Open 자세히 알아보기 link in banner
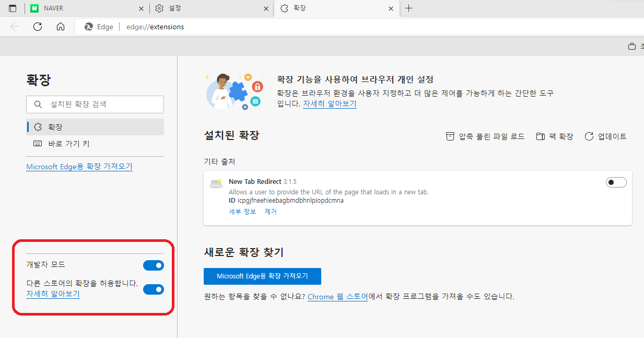This screenshot has width=644, height=338. (x=330, y=103)
